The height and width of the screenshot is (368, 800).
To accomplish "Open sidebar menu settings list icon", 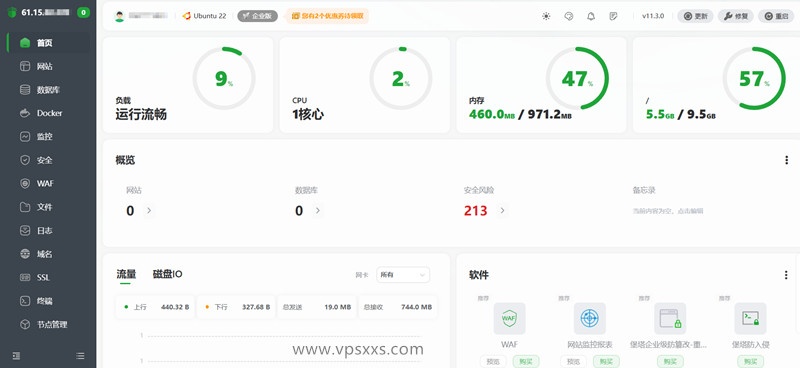I will click(80, 356).
